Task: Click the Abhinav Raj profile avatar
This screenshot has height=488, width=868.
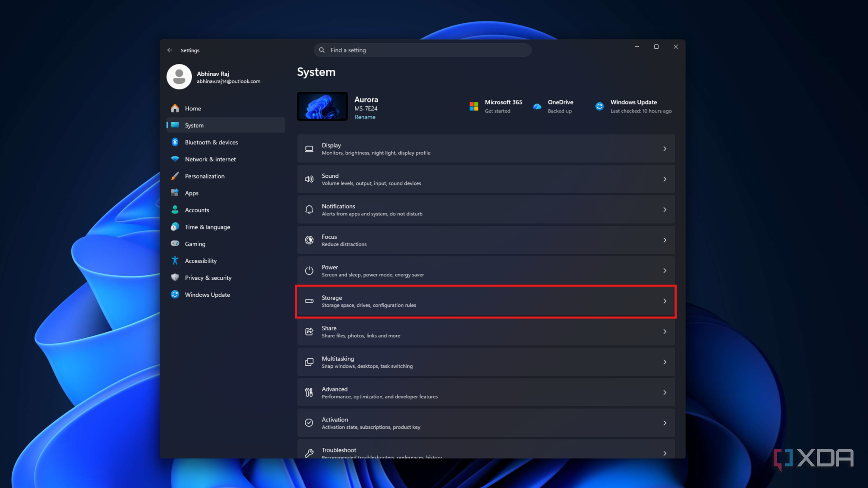Action: (x=179, y=77)
